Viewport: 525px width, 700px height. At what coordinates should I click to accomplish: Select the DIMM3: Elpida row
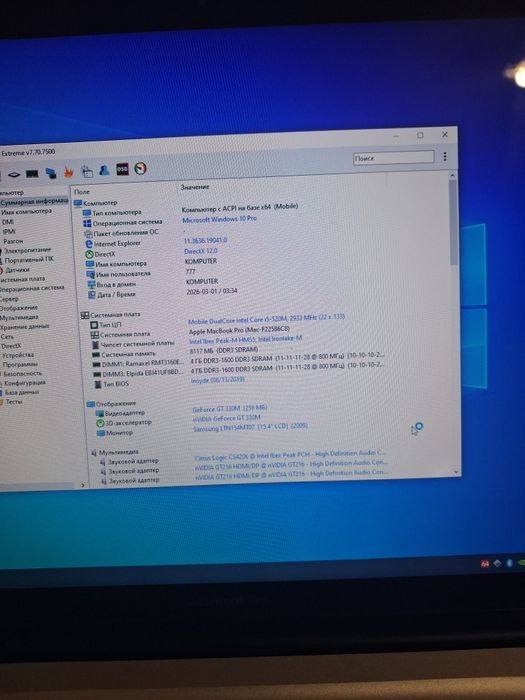coord(138,374)
